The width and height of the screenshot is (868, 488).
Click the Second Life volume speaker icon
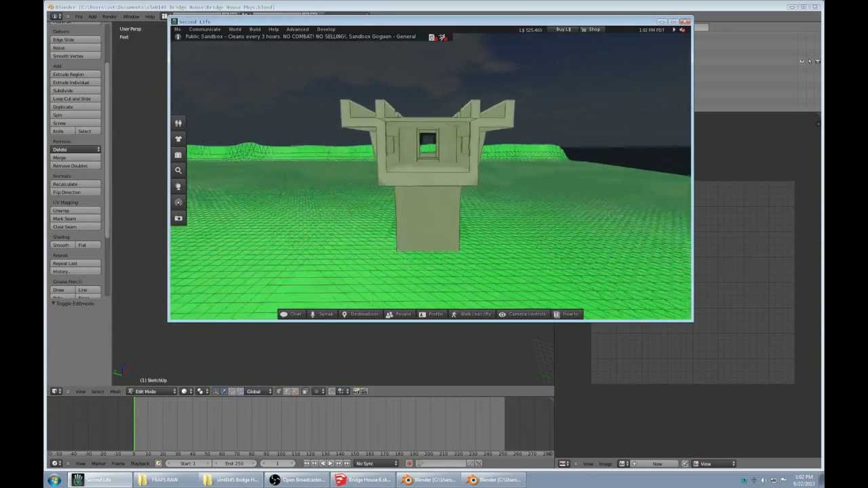[x=682, y=30]
